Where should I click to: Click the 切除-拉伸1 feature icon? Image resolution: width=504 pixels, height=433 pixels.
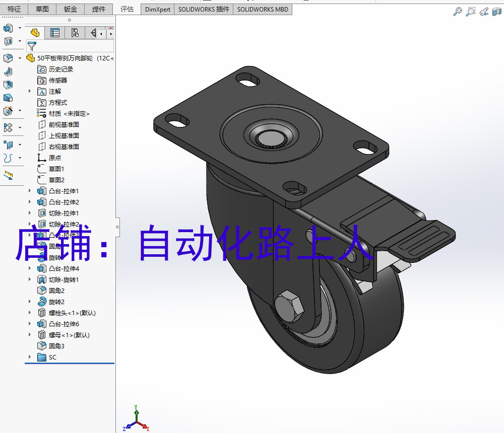click(42, 213)
